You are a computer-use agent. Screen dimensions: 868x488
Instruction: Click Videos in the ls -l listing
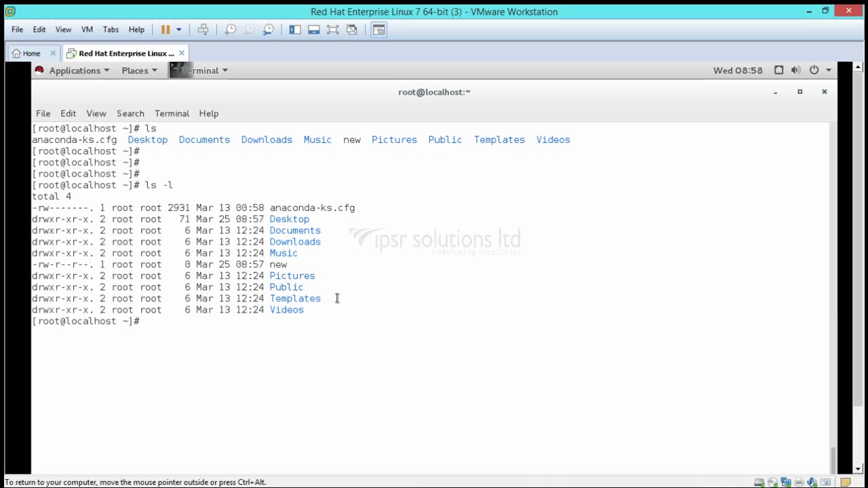pos(287,310)
